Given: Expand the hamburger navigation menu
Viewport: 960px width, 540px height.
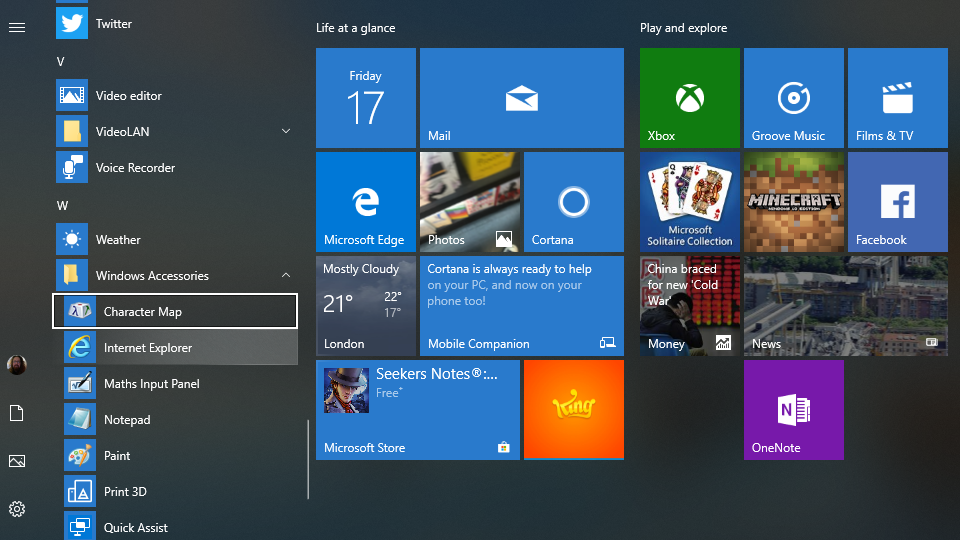Looking at the screenshot, I should [17, 27].
